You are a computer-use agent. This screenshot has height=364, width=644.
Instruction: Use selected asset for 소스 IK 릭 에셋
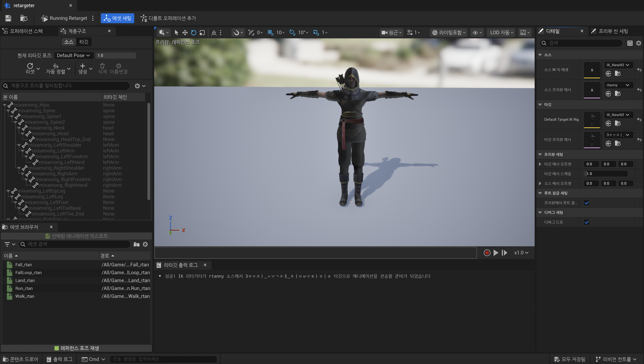pyautogui.click(x=609, y=73)
